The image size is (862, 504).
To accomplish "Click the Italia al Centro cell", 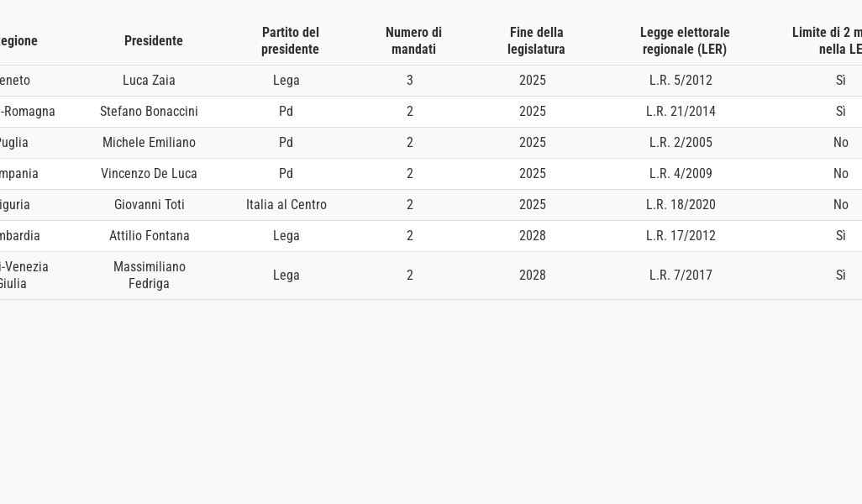I will 286,205.
